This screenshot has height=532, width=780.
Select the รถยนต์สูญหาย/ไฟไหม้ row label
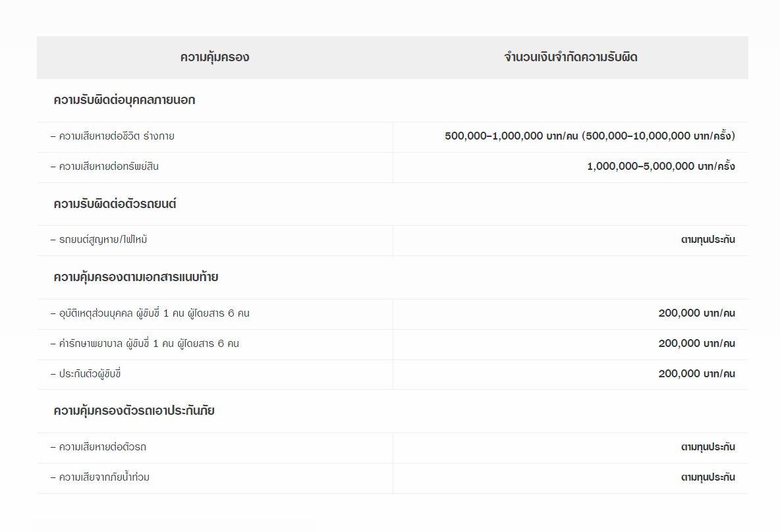click(99, 240)
